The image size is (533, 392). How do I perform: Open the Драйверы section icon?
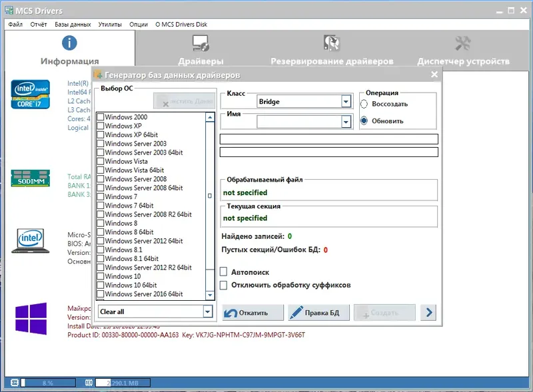201,43
